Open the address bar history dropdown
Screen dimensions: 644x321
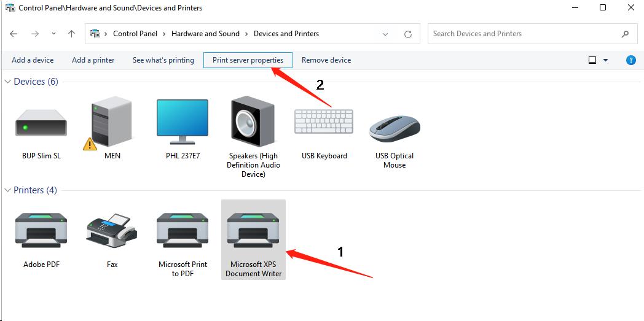385,34
